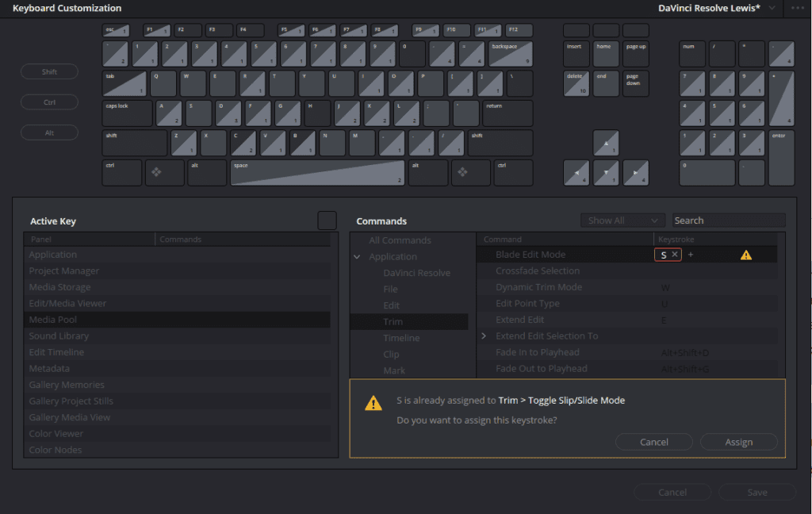
Task: Click the numpad enter key
Action: pyautogui.click(x=781, y=158)
